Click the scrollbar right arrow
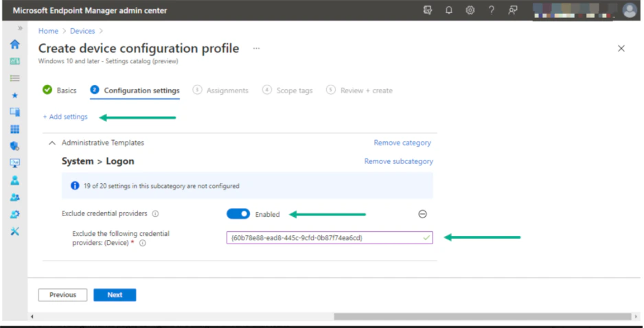The image size is (644, 328). click(x=636, y=316)
